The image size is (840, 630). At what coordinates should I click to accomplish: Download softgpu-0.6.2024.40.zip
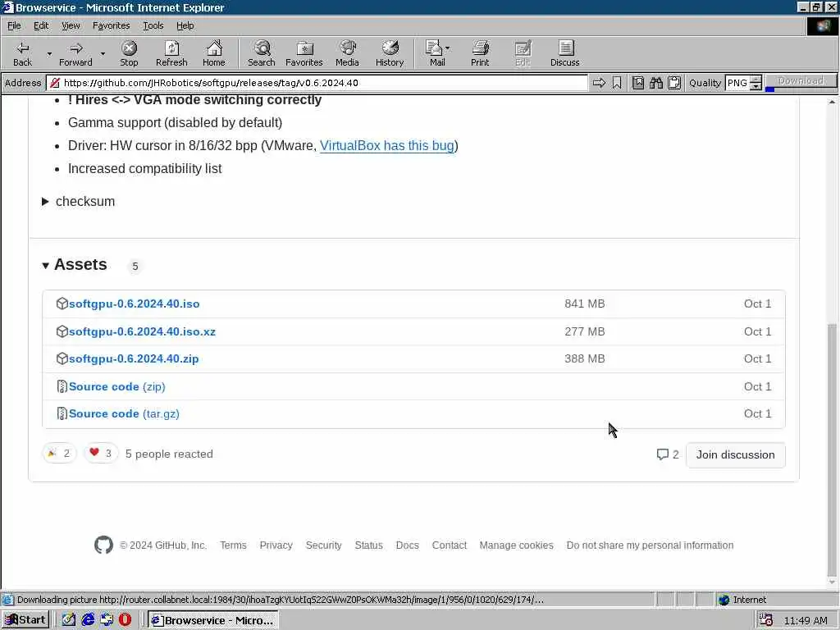pos(134,359)
